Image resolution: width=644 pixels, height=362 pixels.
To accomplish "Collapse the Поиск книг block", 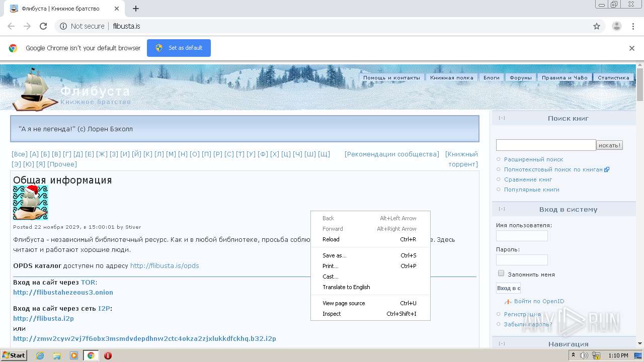I will click(502, 118).
